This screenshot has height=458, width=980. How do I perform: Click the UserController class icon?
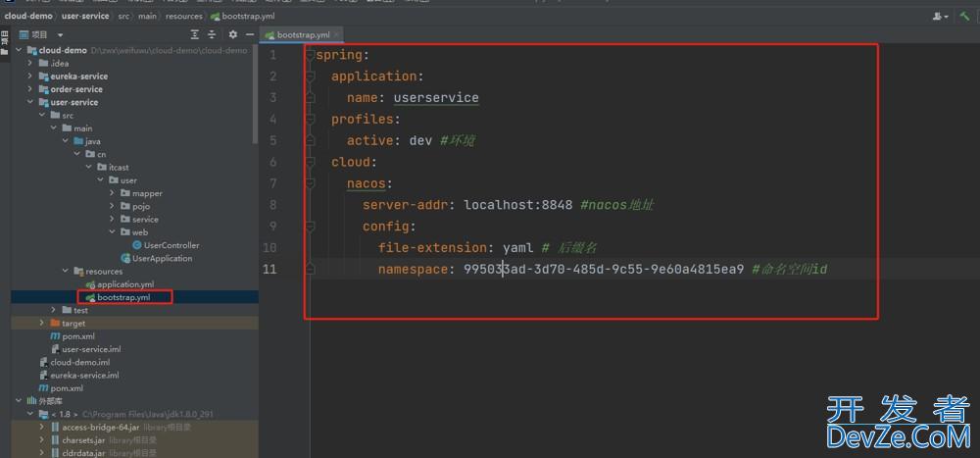[x=137, y=245]
